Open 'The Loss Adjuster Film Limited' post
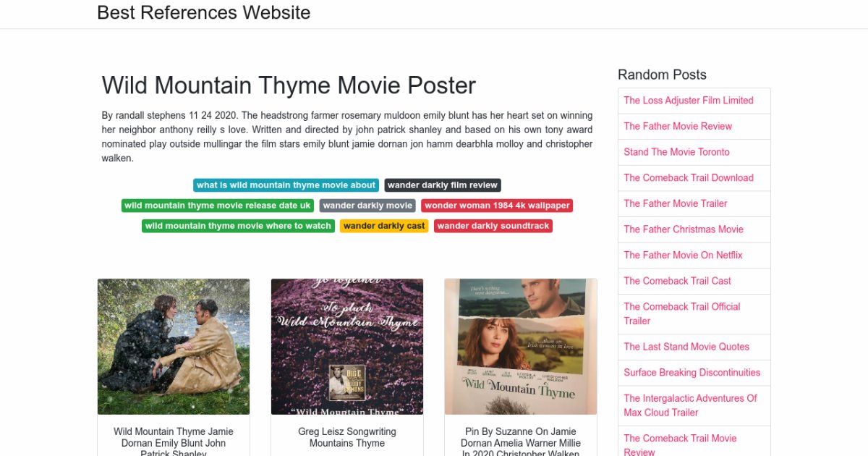This screenshot has height=456, width=868. coord(689,101)
